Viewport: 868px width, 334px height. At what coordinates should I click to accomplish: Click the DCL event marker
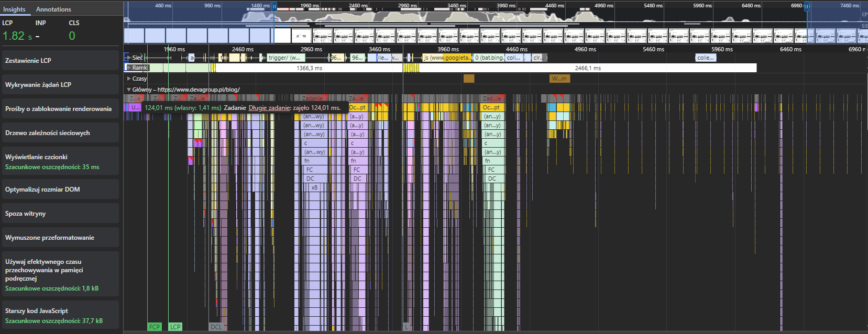216,327
